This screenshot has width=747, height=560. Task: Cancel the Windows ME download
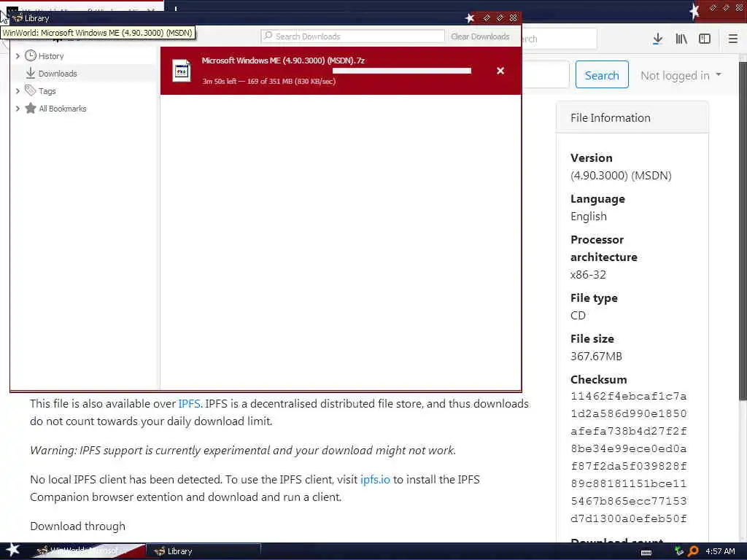pyautogui.click(x=500, y=71)
